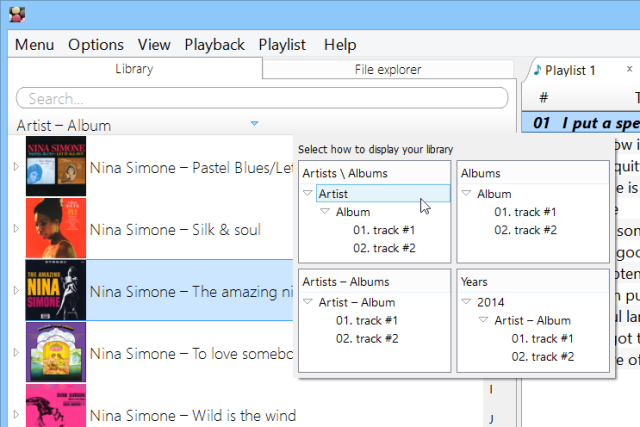Collapse Album arrow in Artists \ Albums preview
640x427 pixels.
[325, 211]
